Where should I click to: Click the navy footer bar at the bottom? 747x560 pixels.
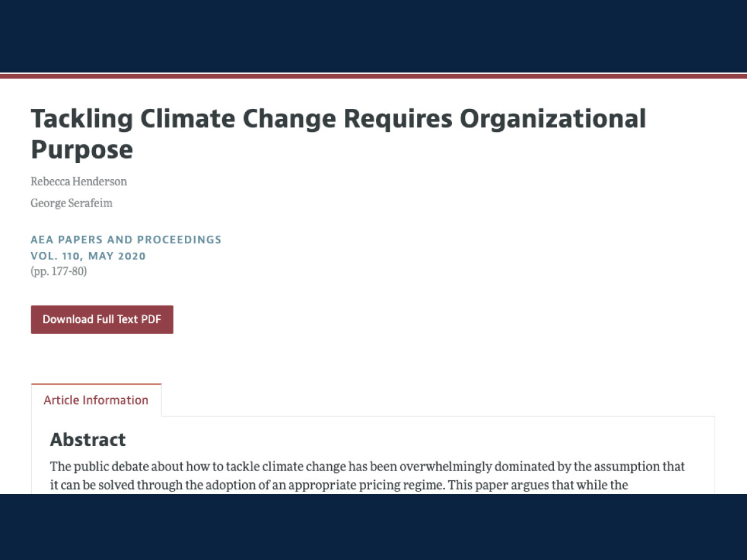pos(374,527)
